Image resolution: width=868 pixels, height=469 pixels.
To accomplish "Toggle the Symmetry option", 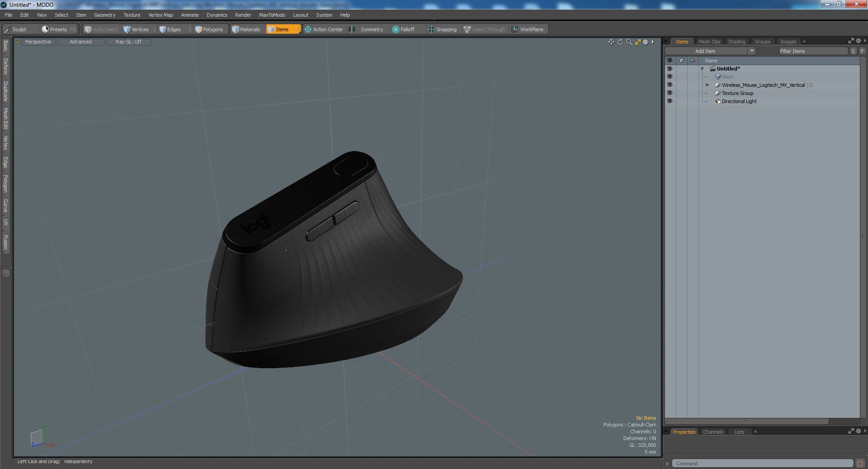I will tap(367, 29).
